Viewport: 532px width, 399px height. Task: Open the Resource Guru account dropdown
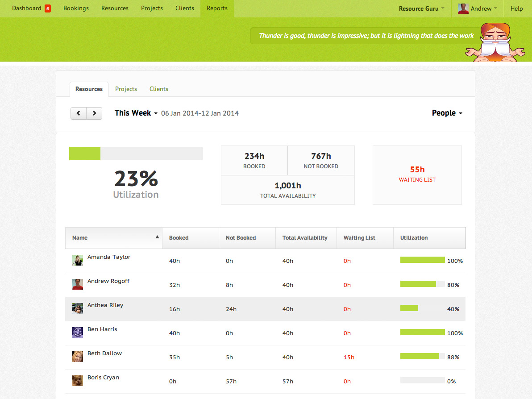[421, 8]
